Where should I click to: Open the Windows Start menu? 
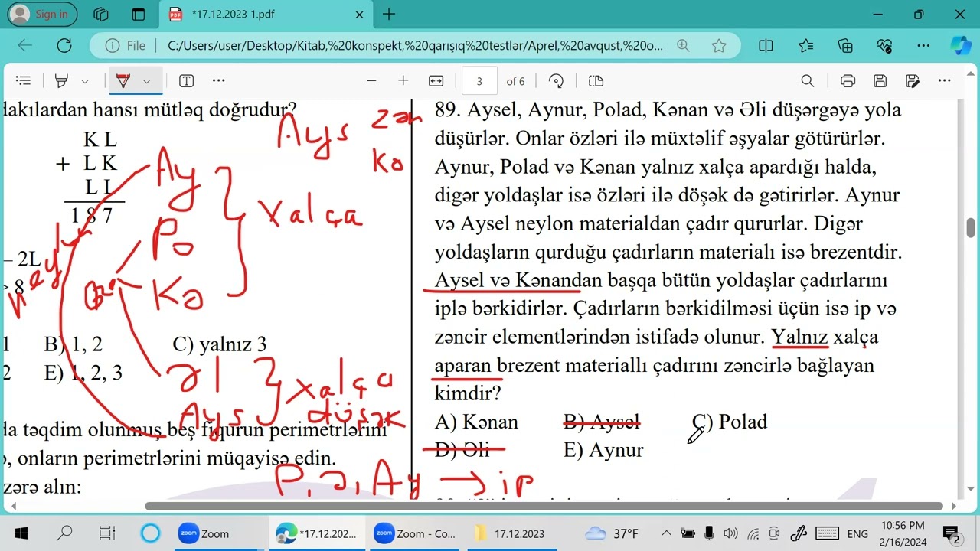tap(21, 533)
